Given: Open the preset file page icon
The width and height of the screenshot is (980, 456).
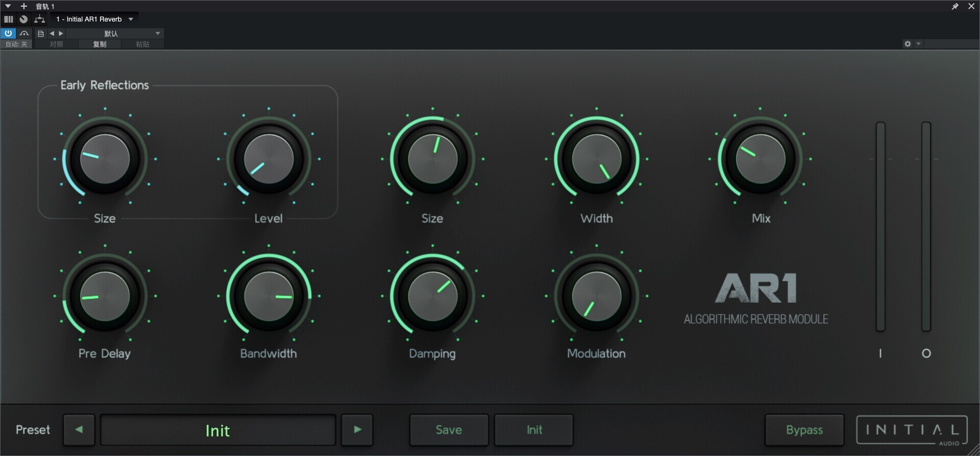Looking at the screenshot, I should click(41, 34).
